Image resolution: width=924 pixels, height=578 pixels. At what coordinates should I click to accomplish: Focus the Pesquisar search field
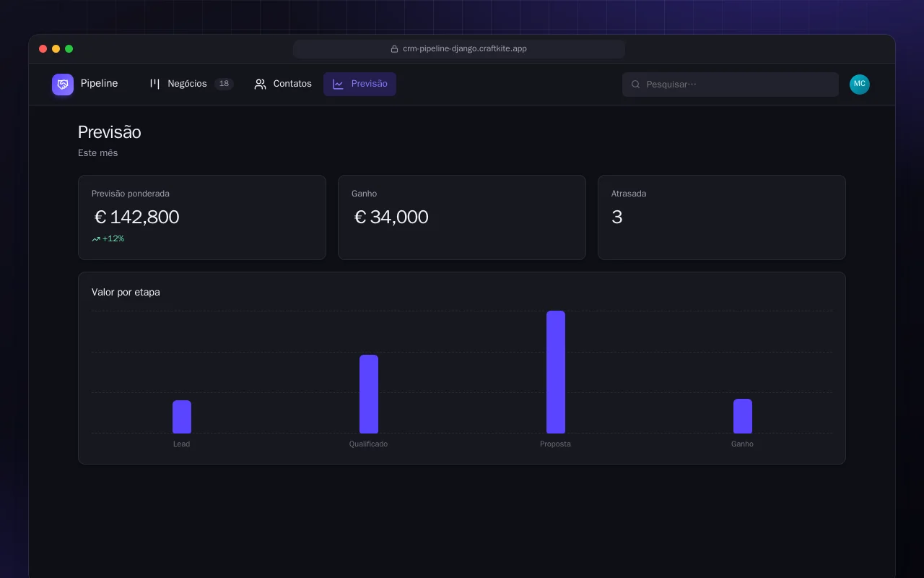click(731, 85)
